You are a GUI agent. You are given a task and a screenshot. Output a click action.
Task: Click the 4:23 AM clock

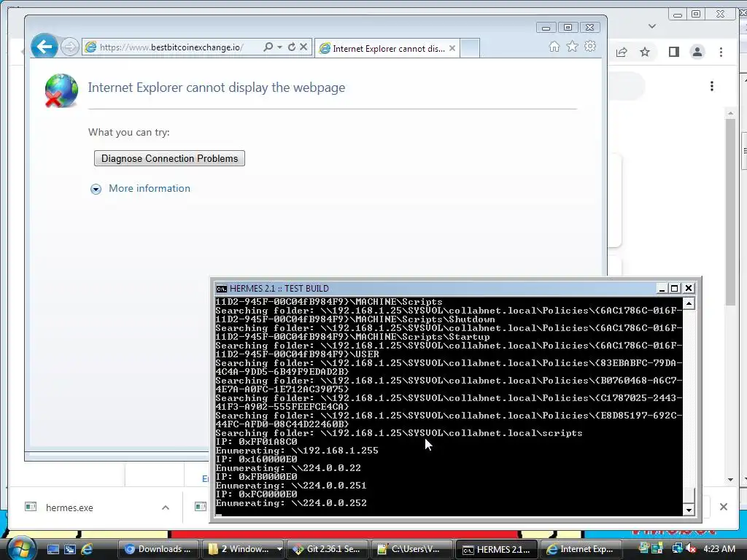pos(719,548)
